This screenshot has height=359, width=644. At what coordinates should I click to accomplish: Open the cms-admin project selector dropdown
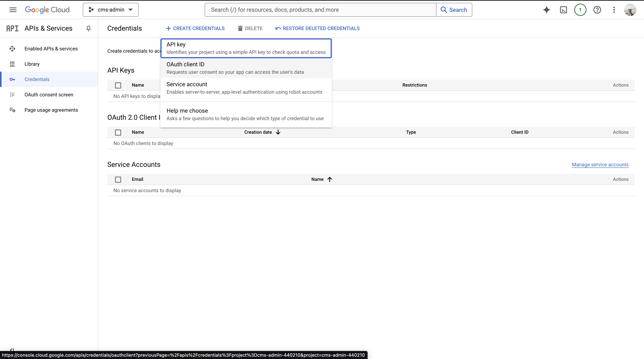(x=111, y=10)
